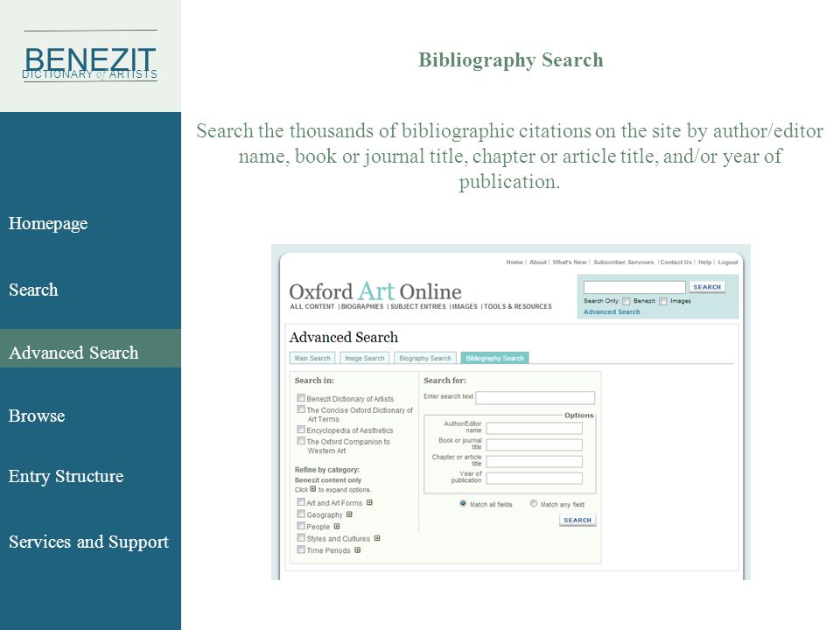The image size is (840, 630).
Task: Check Benezit Dictionary of Artists
Action: pyautogui.click(x=301, y=398)
